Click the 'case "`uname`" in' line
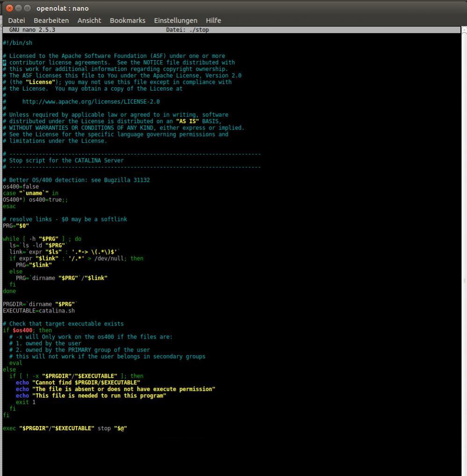Image resolution: width=467 pixels, height=476 pixels. [30, 193]
